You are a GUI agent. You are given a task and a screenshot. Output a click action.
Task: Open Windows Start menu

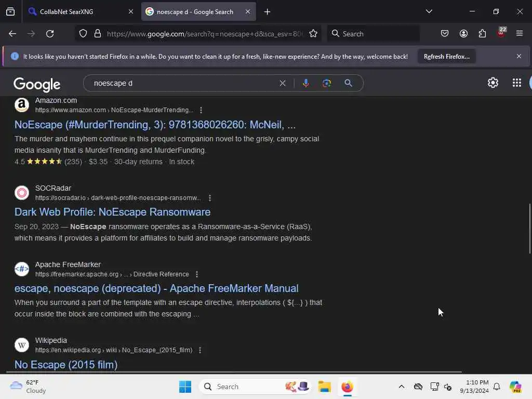[x=185, y=387]
